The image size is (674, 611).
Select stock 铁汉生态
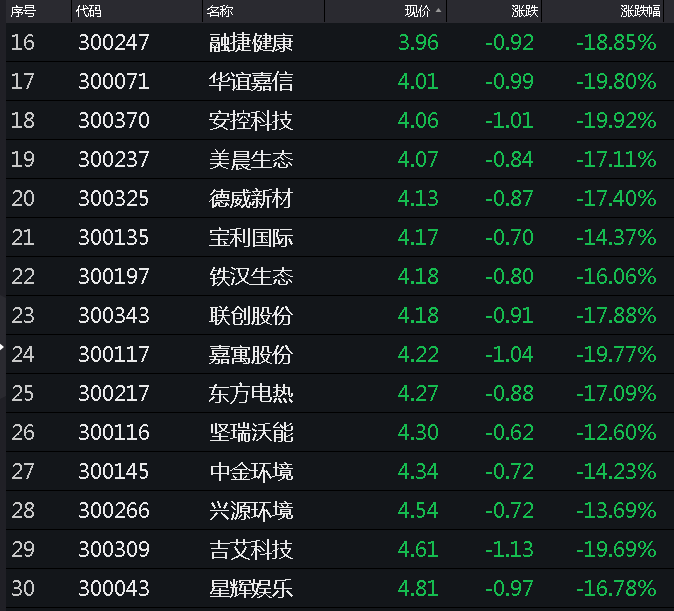click(x=251, y=276)
